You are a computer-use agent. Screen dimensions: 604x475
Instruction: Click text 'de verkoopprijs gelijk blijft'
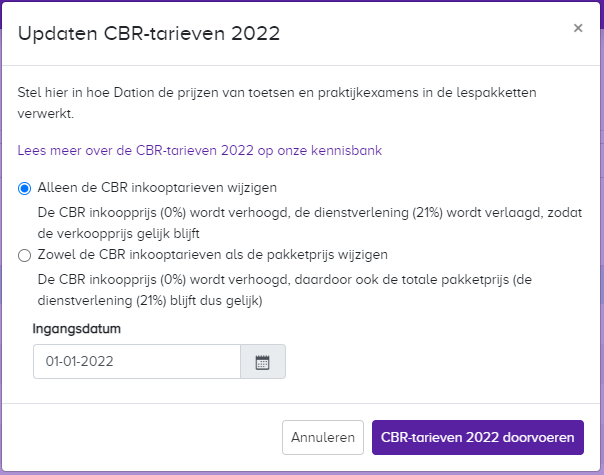pyautogui.click(x=118, y=234)
